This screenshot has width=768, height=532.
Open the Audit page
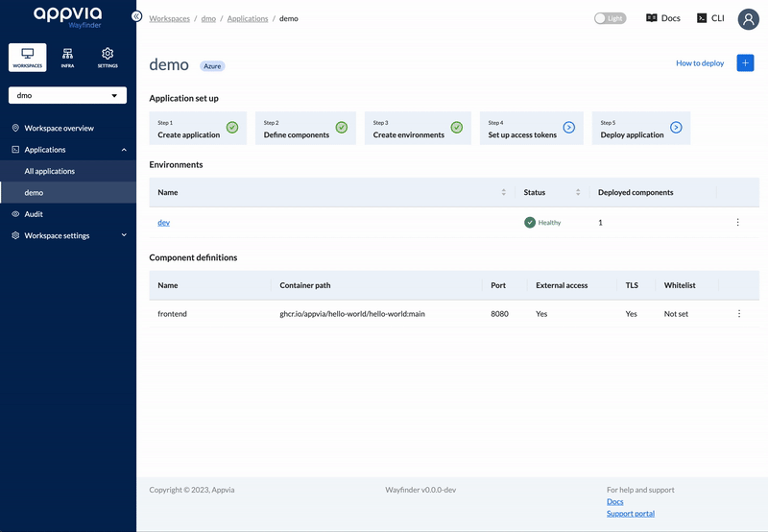pyautogui.click(x=34, y=214)
